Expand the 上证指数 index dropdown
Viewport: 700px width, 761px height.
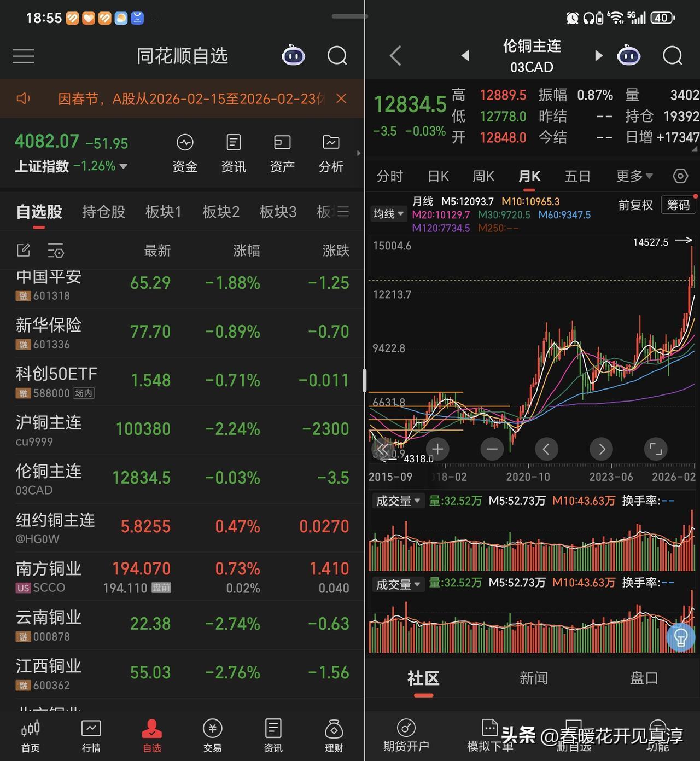coord(123,166)
